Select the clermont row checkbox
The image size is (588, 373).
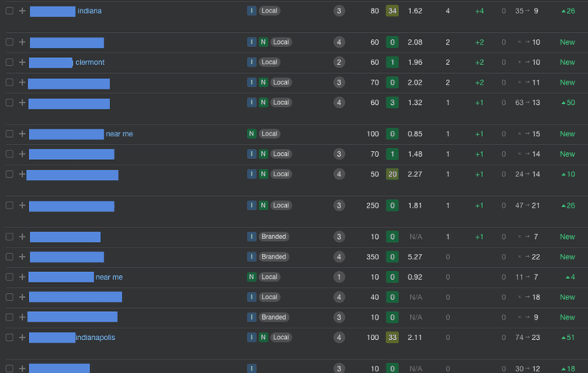9,62
